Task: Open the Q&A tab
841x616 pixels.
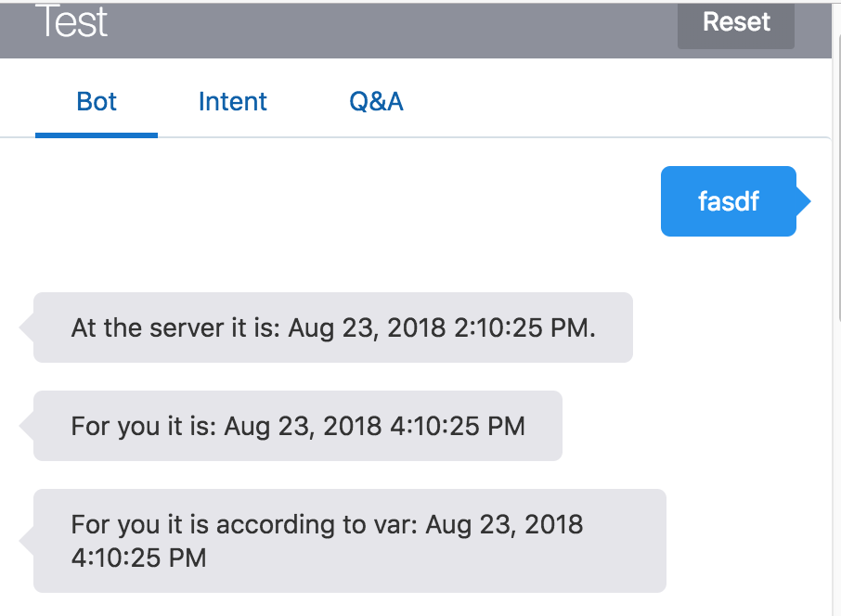Action: pyautogui.click(x=375, y=101)
